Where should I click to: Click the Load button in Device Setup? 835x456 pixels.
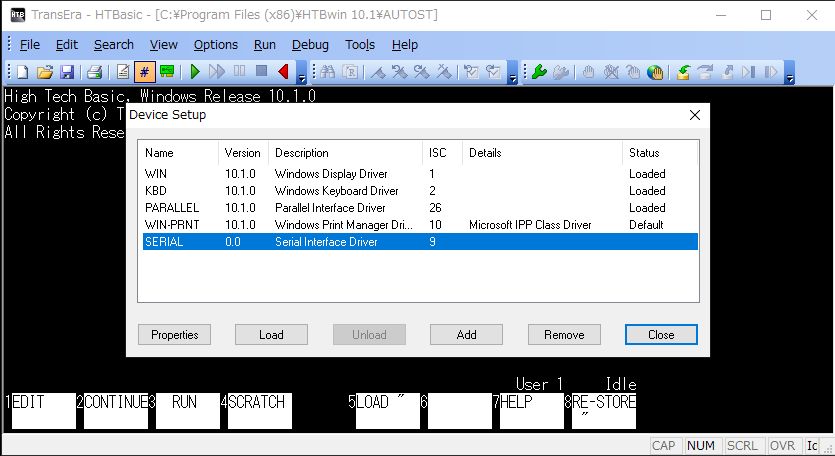[271, 335]
